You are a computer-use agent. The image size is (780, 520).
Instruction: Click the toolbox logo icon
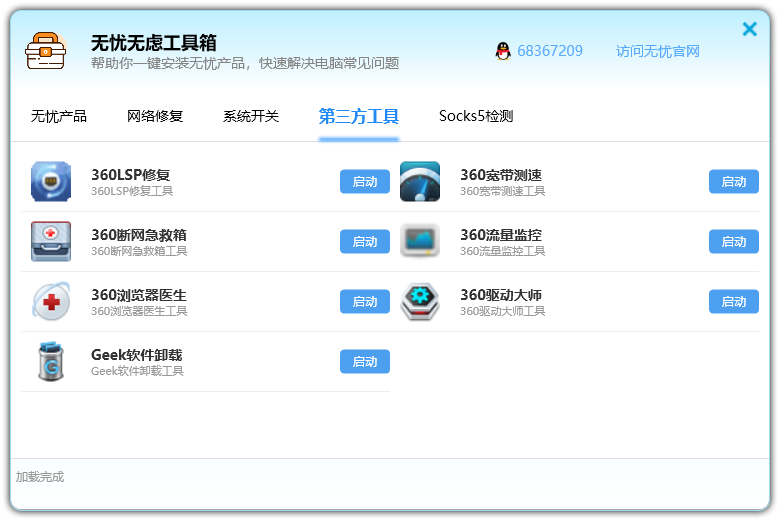click(x=46, y=51)
